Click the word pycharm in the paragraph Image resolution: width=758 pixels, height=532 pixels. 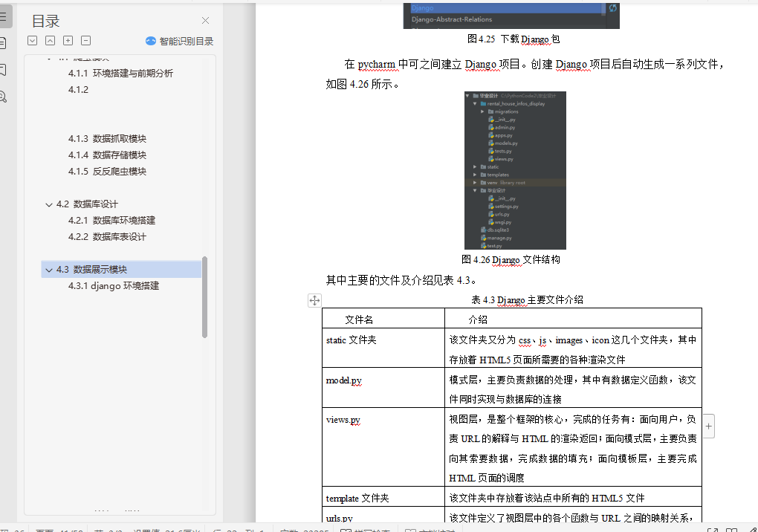click(x=377, y=64)
